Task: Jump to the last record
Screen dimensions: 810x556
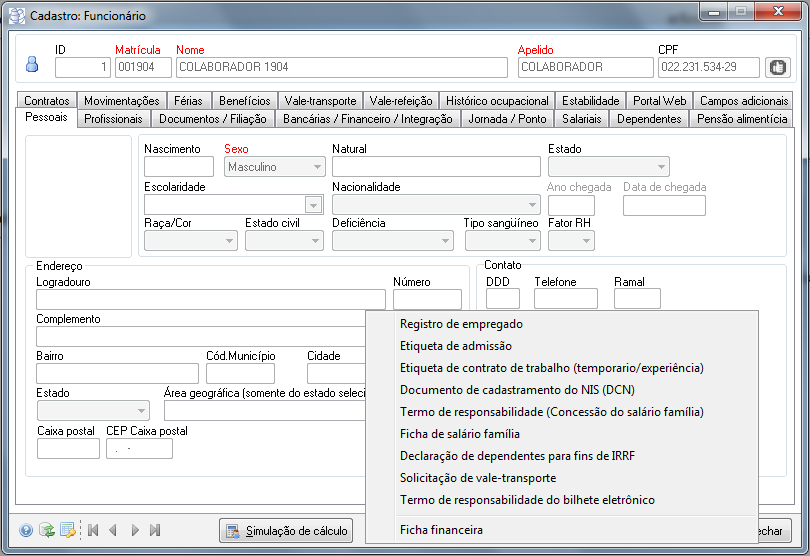Action: [x=155, y=530]
